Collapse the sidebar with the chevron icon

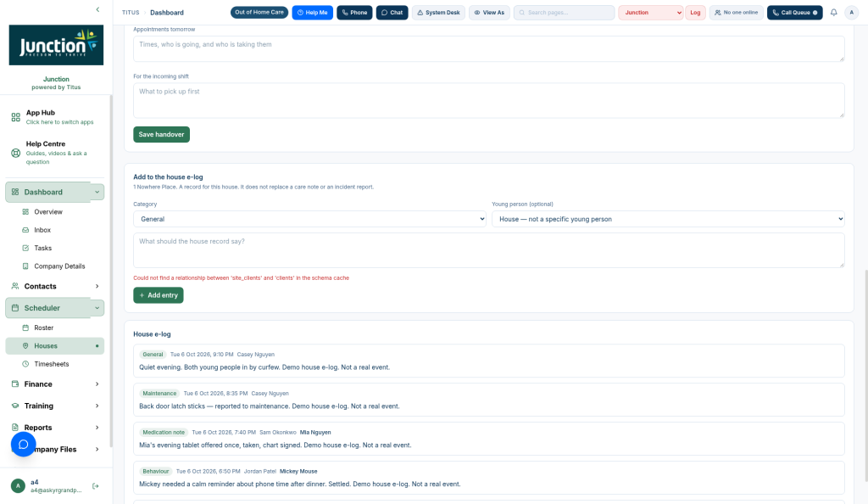[98, 9]
